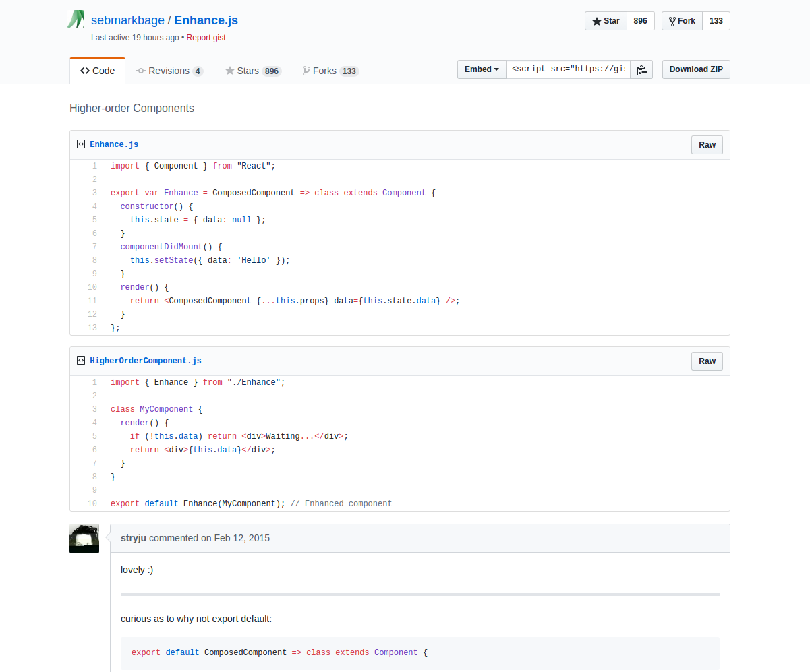Download the gist as ZIP
Image resolution: width=810 pixels, height=672 pixels.
pos(696,69)
